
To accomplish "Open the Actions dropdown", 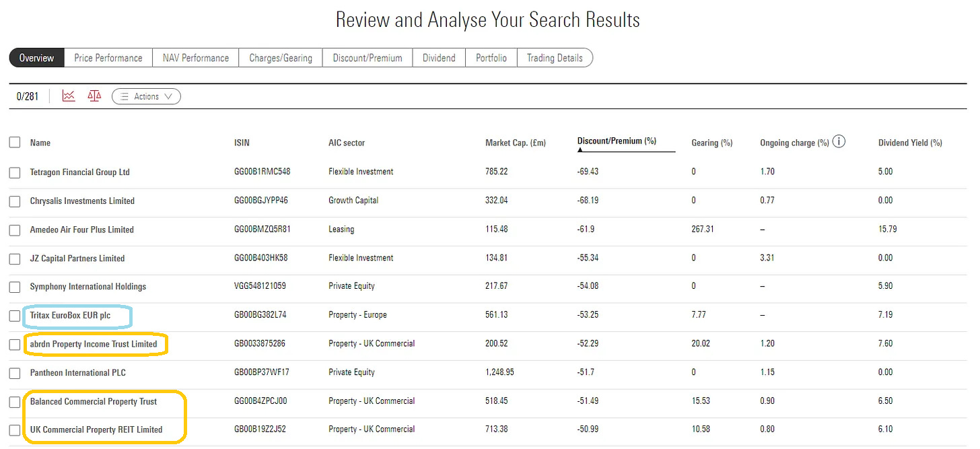I will point(146,96).
